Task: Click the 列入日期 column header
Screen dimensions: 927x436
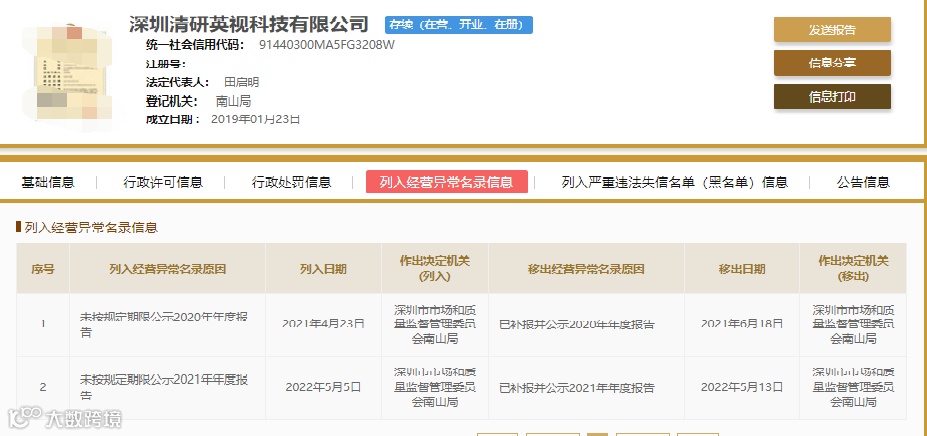Action: 323,269
